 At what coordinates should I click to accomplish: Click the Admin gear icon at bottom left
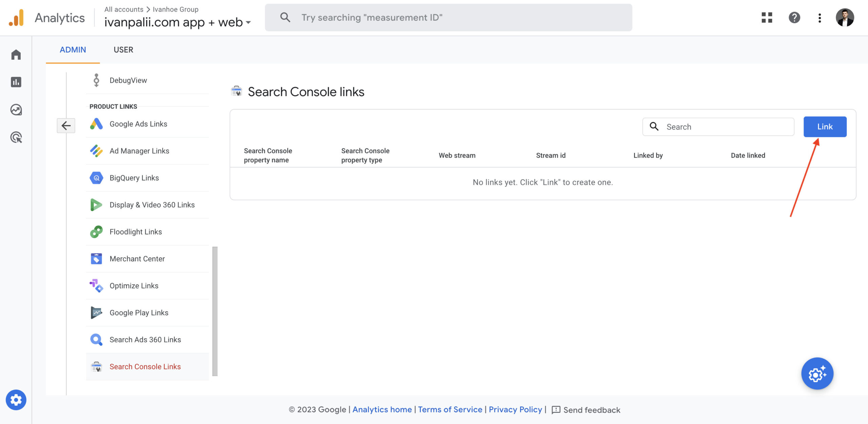[x=16, y=400]
